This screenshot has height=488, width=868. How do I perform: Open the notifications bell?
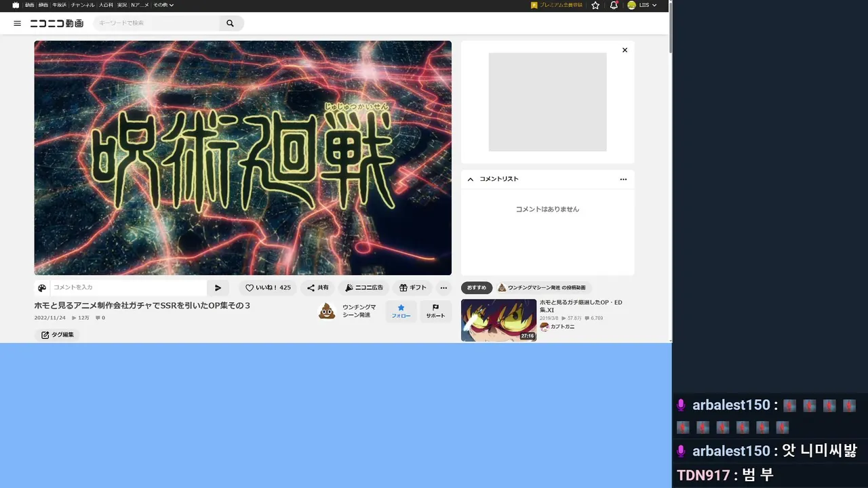click(614, 5)
